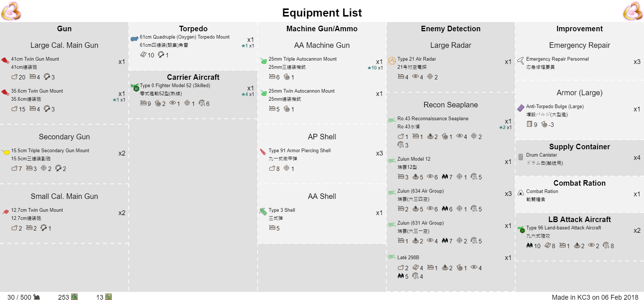Click the 12.7cm Twin Gun Mount name
The width and height of the screenshot is (644, 300).
click(x=37, y=210)
